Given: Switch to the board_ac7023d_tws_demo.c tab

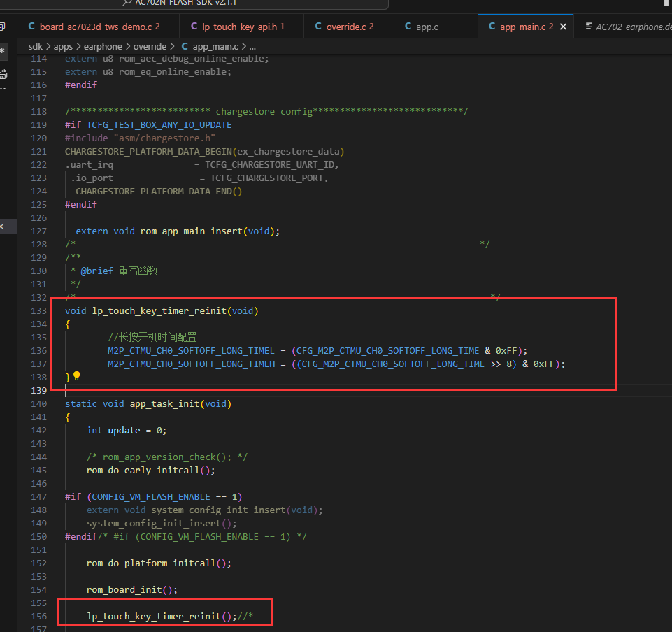Looking at the screenshot, I should [x=94, y=27].
